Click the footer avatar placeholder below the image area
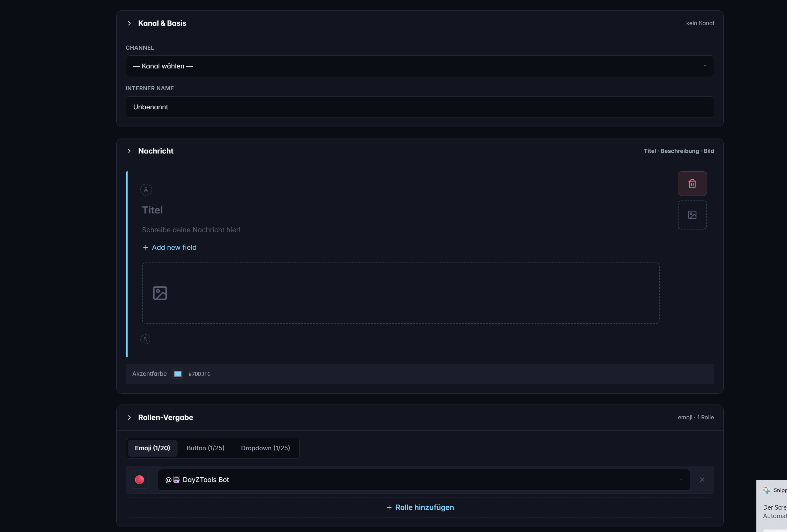Image resolution: width=787 pixels, height=532 pixels. click(145, 339)
